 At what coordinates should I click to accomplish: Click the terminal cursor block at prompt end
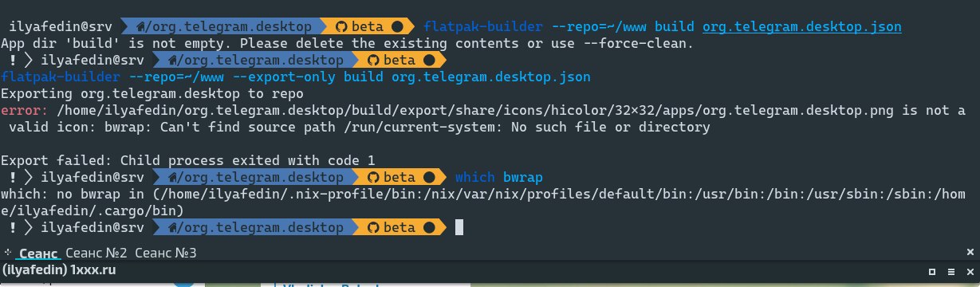tap(459, 227)
